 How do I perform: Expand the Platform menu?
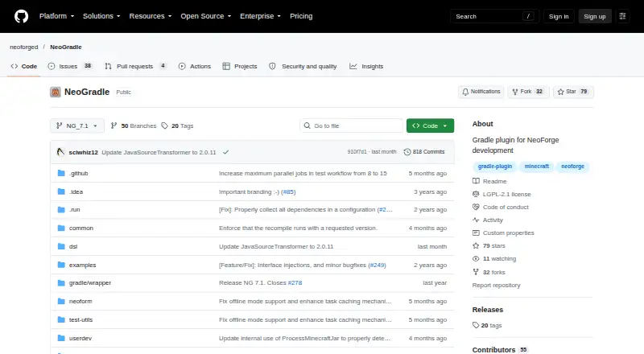[56, 16]
